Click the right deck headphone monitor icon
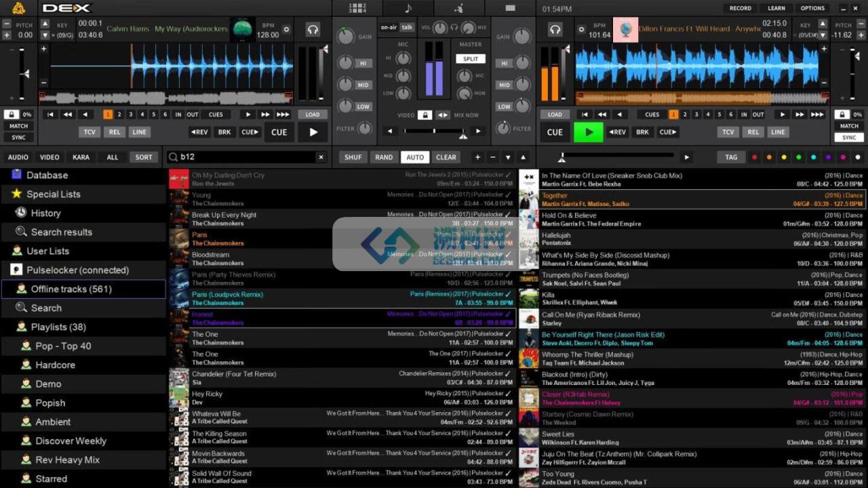 pyautogui.click(x=555, y=29)
